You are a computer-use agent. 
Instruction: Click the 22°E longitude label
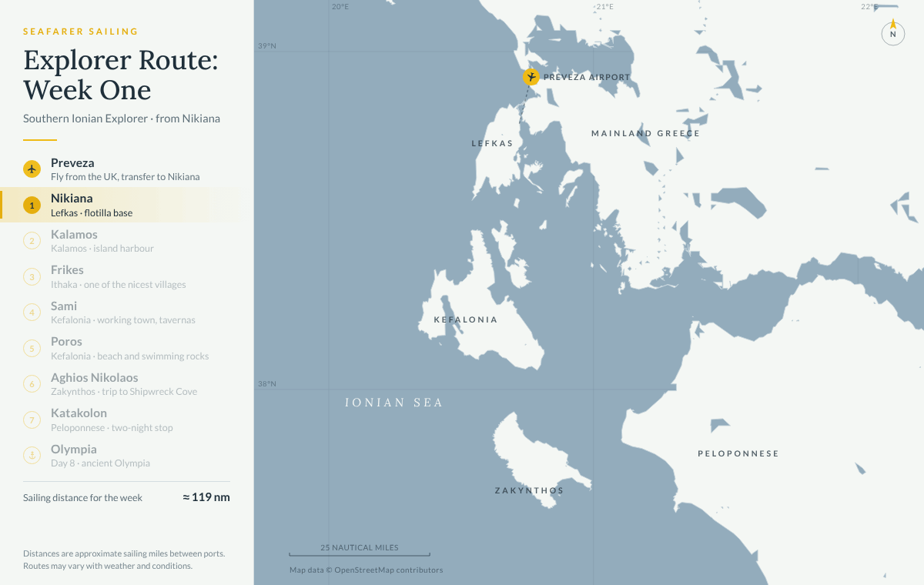click(x=869, y=6)
